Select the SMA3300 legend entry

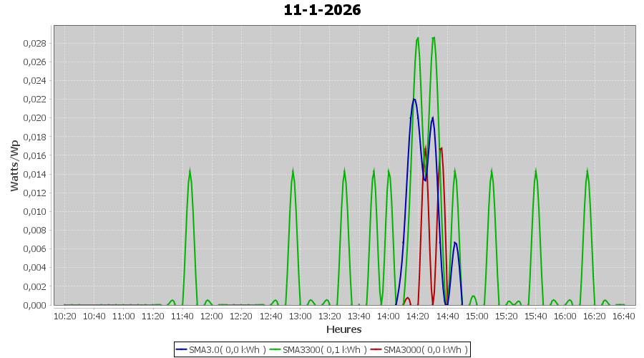click(x=324, y=349)
